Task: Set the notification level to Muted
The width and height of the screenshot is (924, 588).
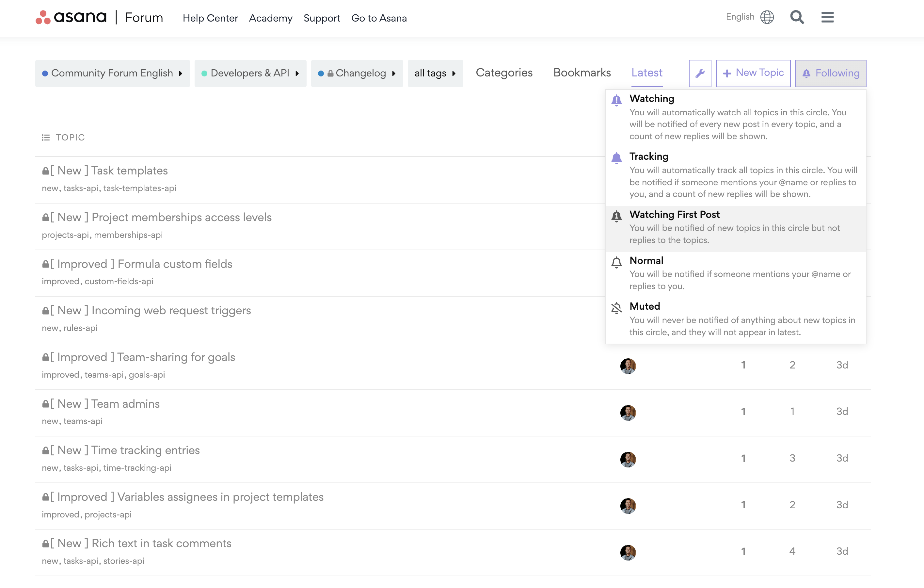Action: pos(736,320)
